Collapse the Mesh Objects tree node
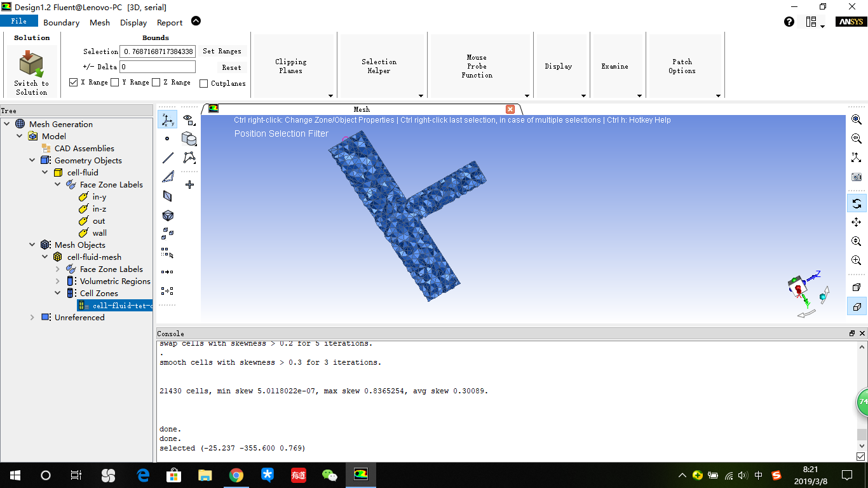This screenshot has height=488, width=868. pyautogui.click(x=32, y=245)
